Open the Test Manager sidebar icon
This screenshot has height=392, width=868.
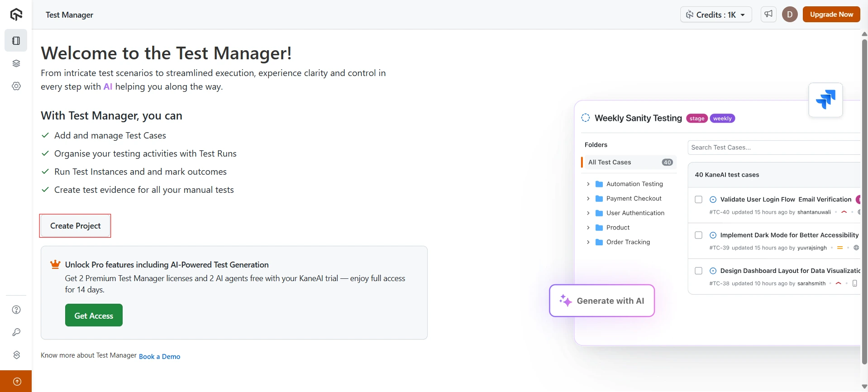[x=16, y=41]
